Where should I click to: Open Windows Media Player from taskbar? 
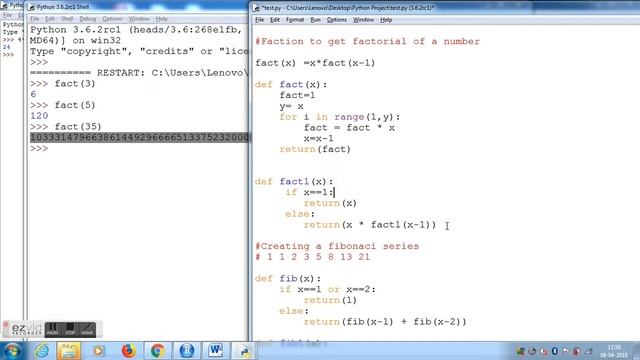98,351
